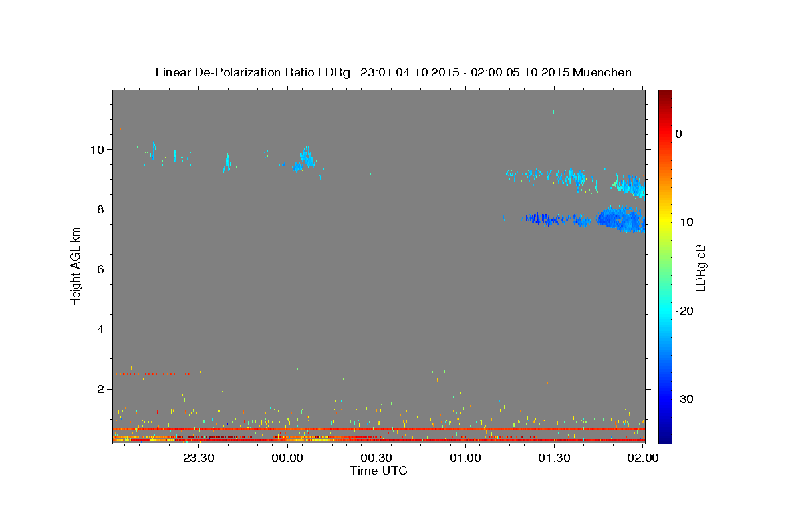Click the red horizontal band near ground level

click(x=379, y=430)
